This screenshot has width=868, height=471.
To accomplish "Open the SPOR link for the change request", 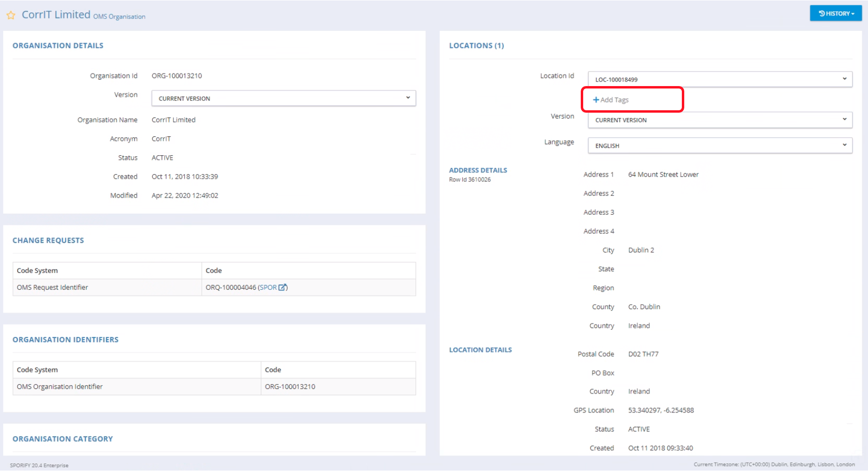I will (x=268, y=287).
